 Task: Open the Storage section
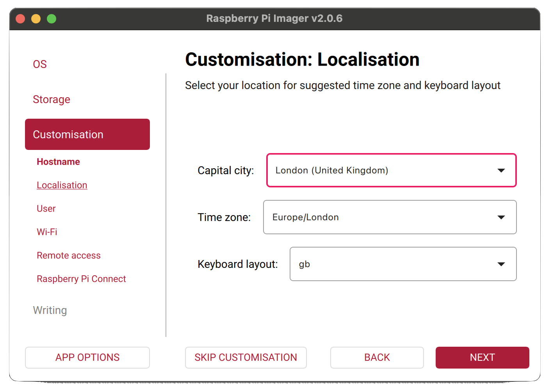click(x=51, y=99)
